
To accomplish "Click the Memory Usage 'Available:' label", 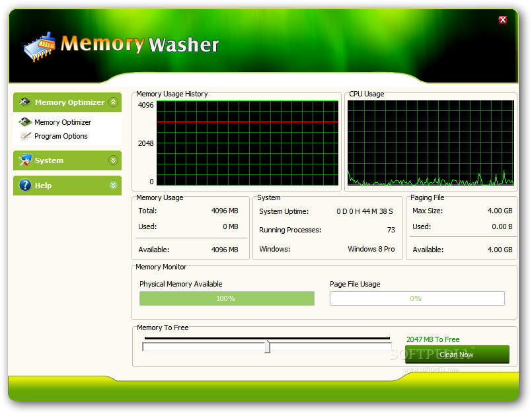I will pos(154,250).
